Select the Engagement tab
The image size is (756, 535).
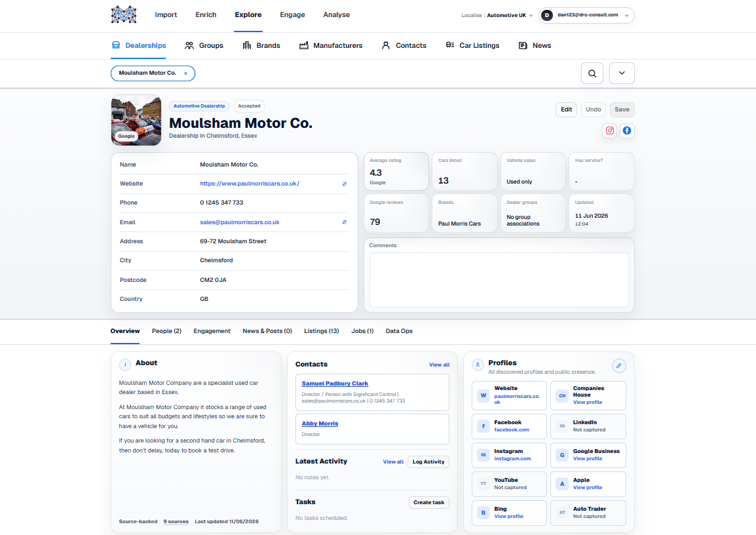coord(212,331)
